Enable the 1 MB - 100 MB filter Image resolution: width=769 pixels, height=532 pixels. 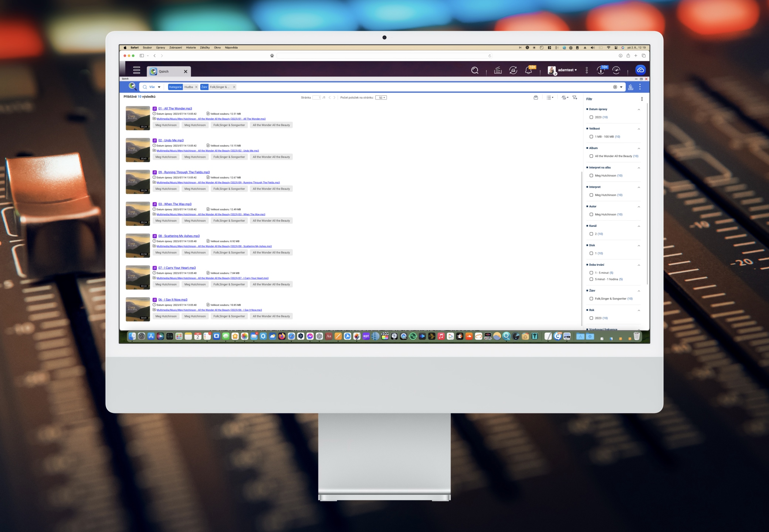pyautogui.click(x=591, y=137)
